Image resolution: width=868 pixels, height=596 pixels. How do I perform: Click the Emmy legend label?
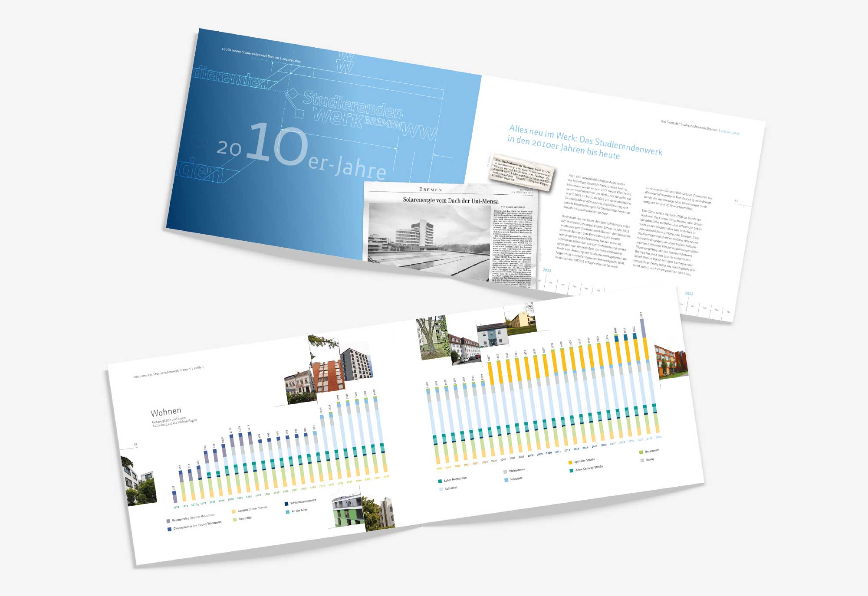pyautogui.click(x=650, y=459)
